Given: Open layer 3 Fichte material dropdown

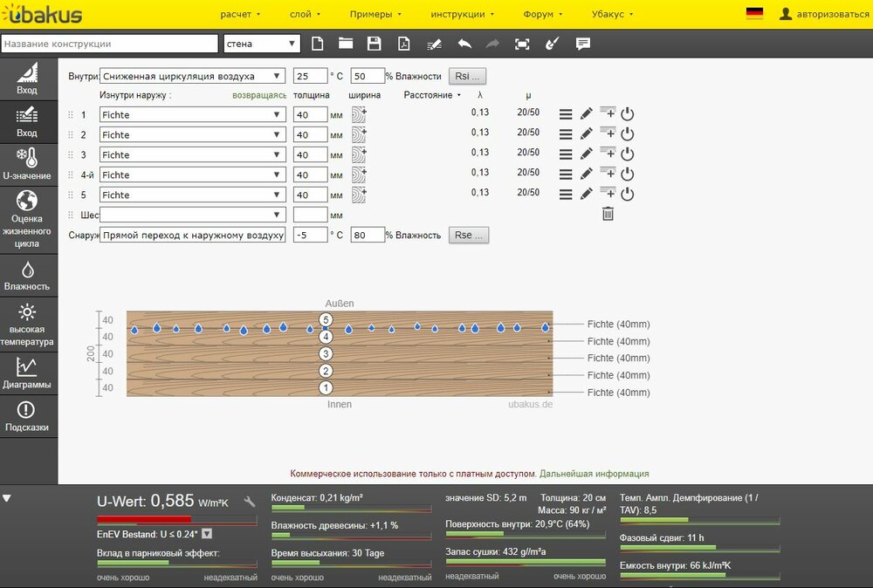Looking at the screenshot, I should [193, 154].
